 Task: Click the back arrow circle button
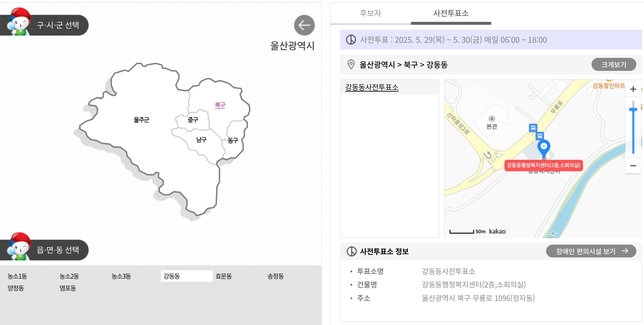tap(304, 25)
